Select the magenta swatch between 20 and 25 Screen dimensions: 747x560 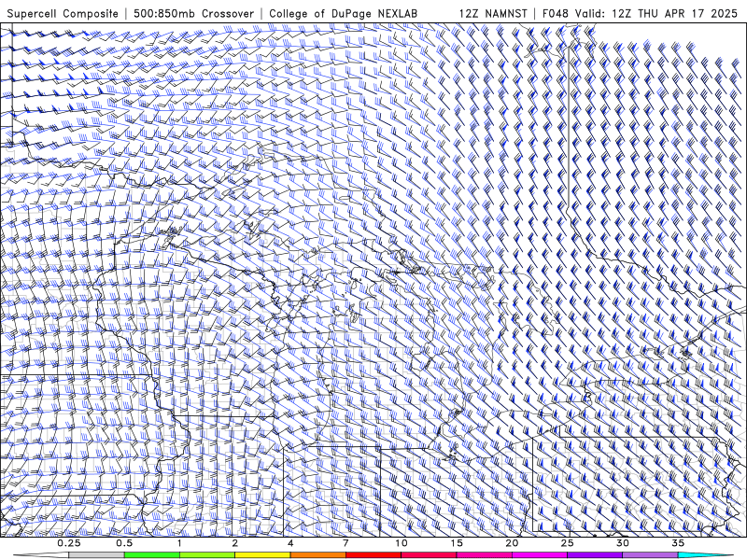pos(540,555)
